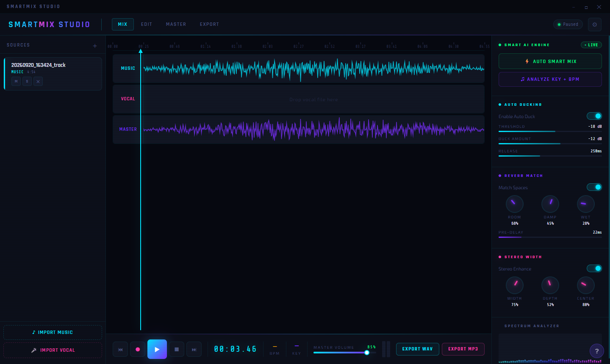Export the mix as WAV
610x364 pixels.
point(418,349)
